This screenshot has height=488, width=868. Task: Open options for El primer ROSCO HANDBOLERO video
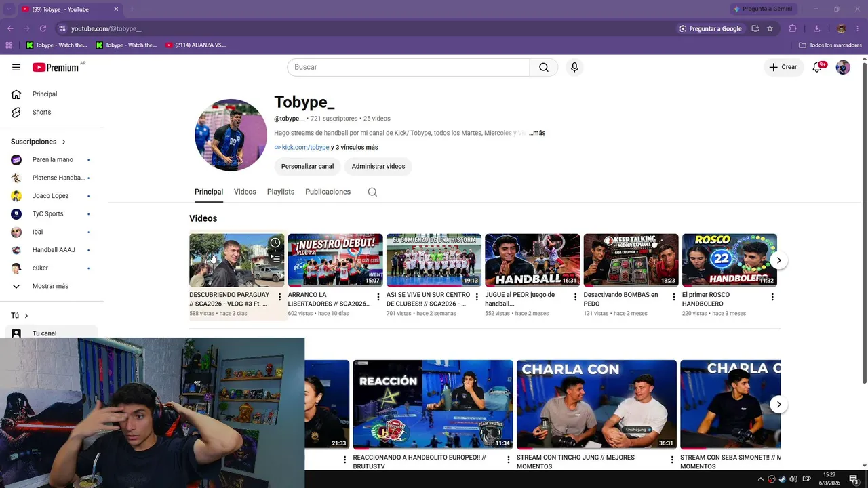coord(772,297)
